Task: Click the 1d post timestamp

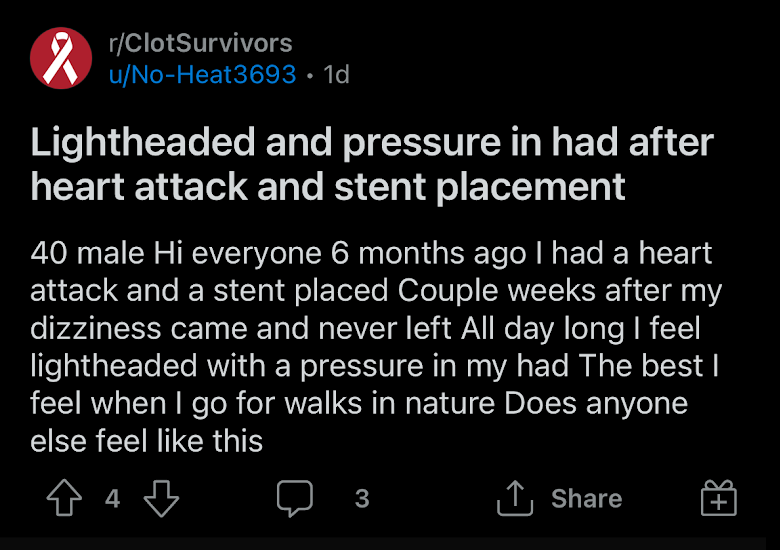Action: [336, 75]
